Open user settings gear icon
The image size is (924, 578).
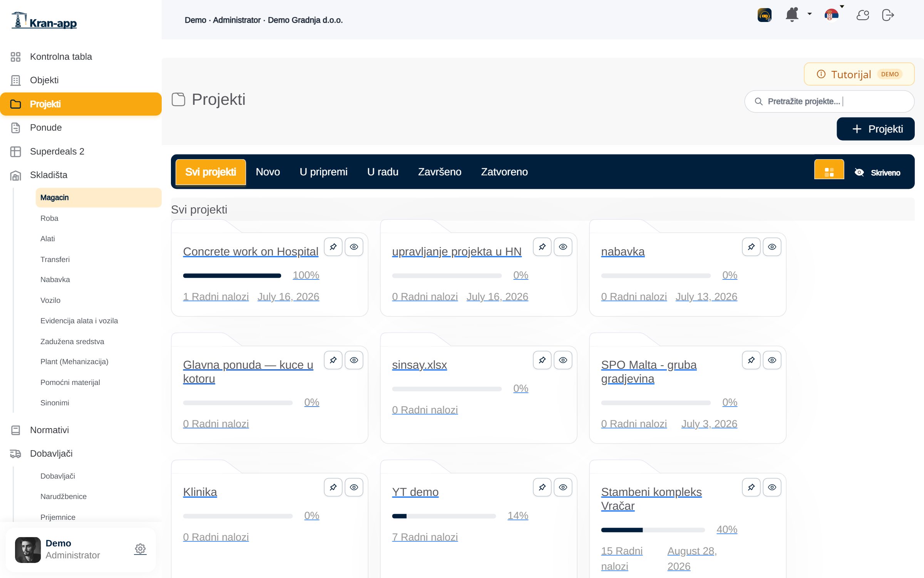tap(140, 549)
